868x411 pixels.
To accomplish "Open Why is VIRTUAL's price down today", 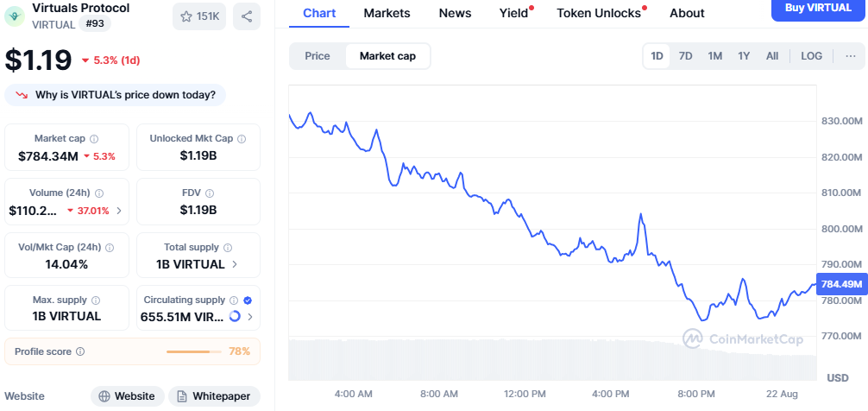I will click(x=115, y=95).
